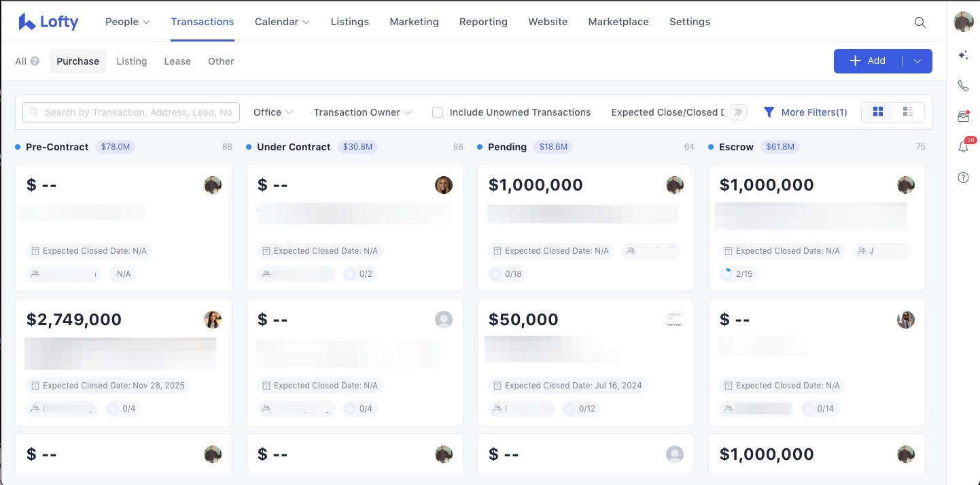This screenshot has height=485, width=980.
Task: Click the 2/15 task progress indicator
Action: (737, 274)
